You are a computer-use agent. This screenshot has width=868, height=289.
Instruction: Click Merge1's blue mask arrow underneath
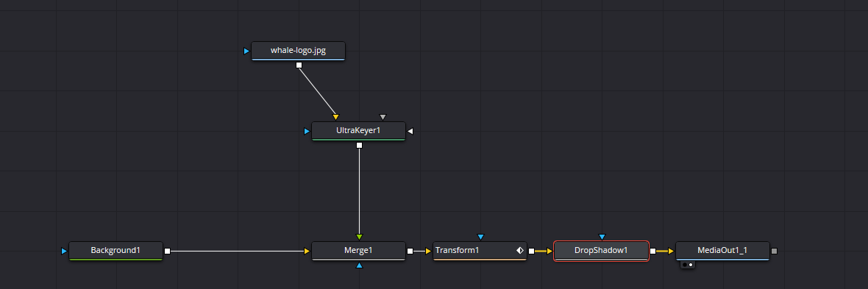359,265
